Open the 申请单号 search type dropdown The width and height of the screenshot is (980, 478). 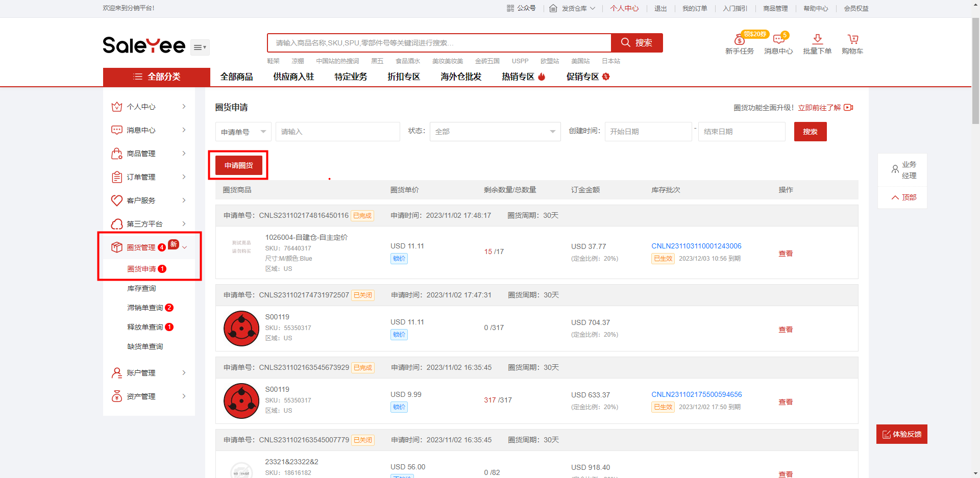pyautogui.click(x=243, y=132)
